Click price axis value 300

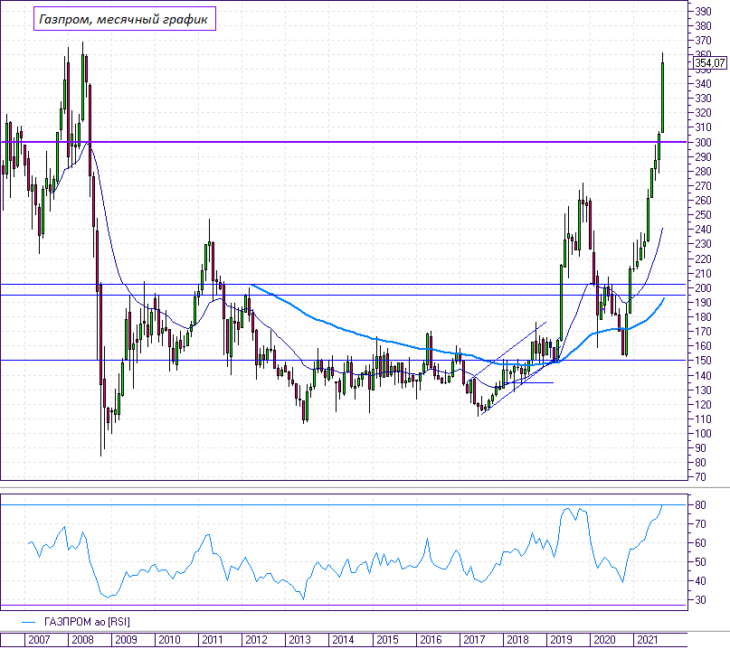(703, 142)
